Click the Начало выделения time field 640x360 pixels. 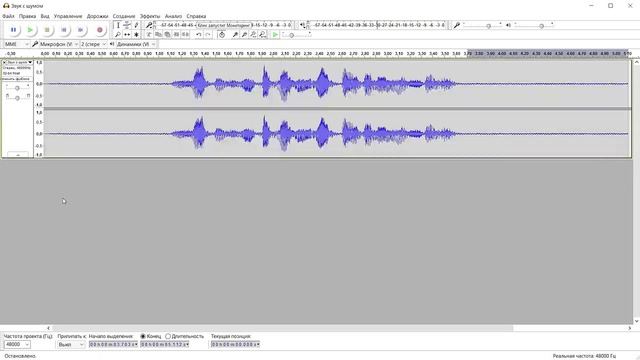pyautogui.click(x=113, y=344)
